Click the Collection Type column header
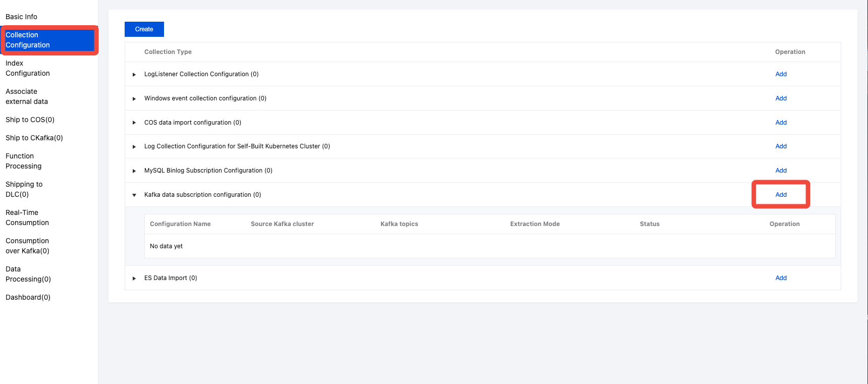868x384 pixels. [168, 52]
